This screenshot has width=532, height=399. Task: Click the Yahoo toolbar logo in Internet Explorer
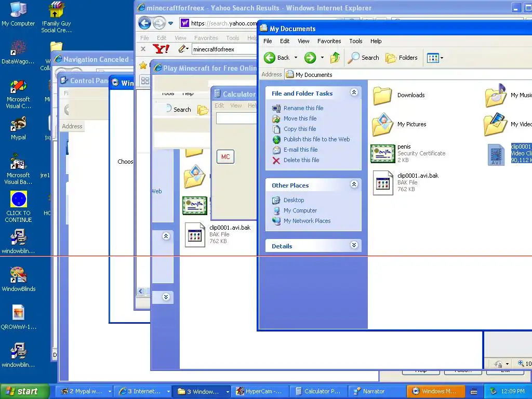tap(161, 49)
